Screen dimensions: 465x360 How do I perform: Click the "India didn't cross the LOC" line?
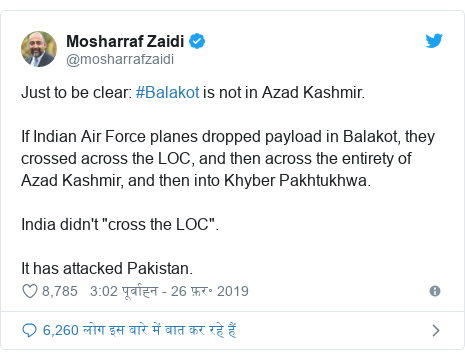pos(120,224)
